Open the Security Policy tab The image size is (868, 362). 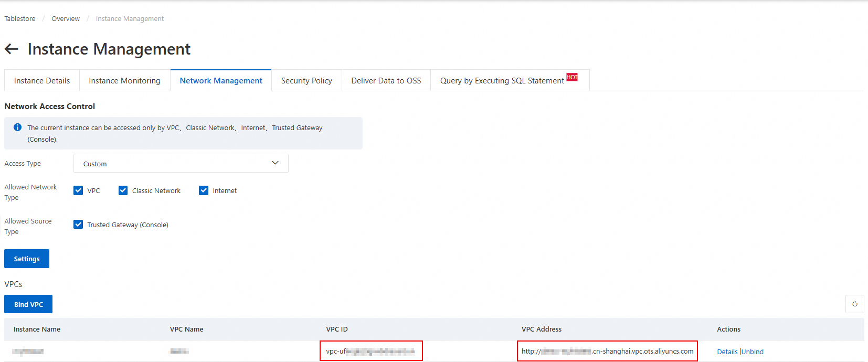(306, 80)
